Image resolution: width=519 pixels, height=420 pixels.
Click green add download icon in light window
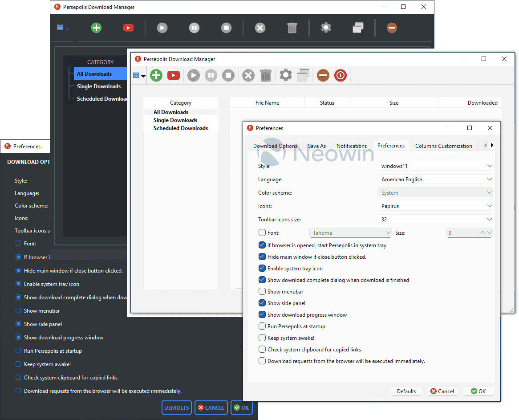click(x=156, y=76)
